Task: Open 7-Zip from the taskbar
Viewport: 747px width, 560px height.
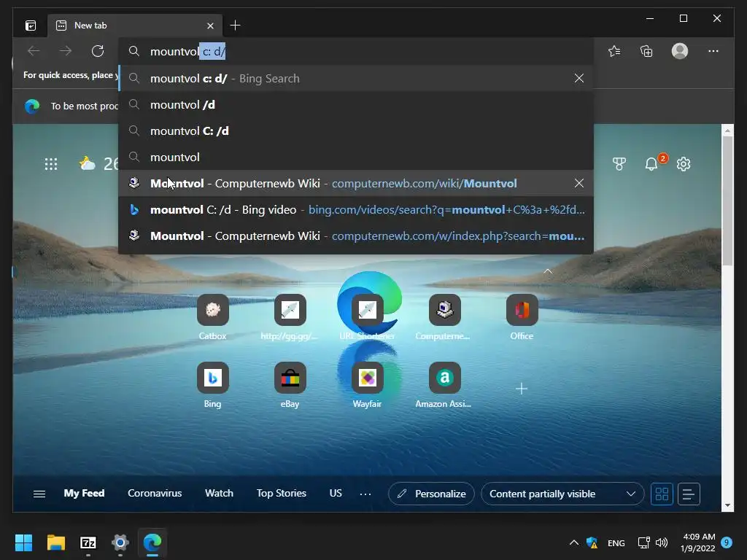Action: pyautogui.click(x=88, y=542)
